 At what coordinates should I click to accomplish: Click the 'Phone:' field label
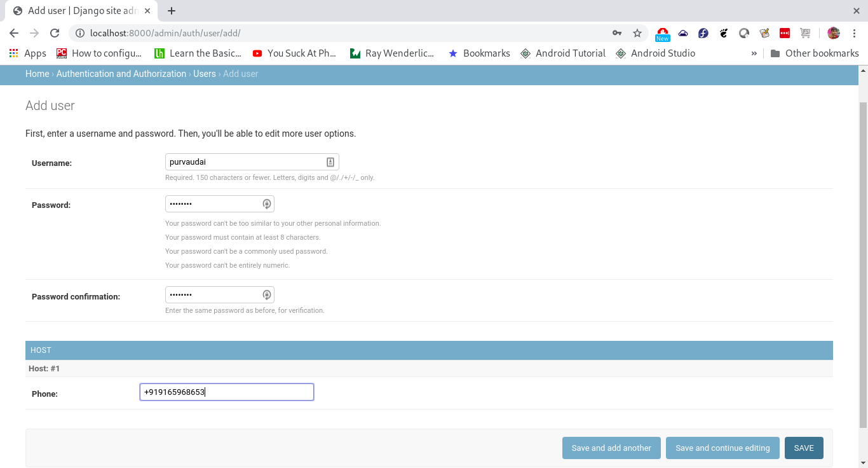44,394
